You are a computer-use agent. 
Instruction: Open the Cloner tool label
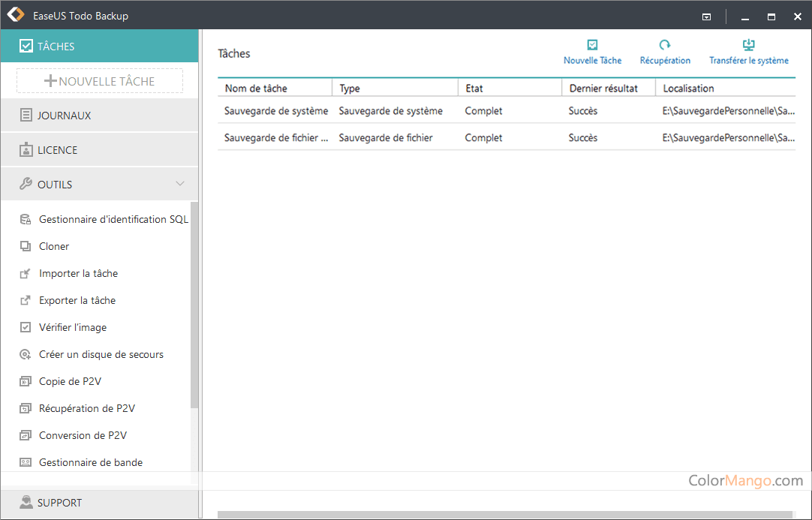54,247
